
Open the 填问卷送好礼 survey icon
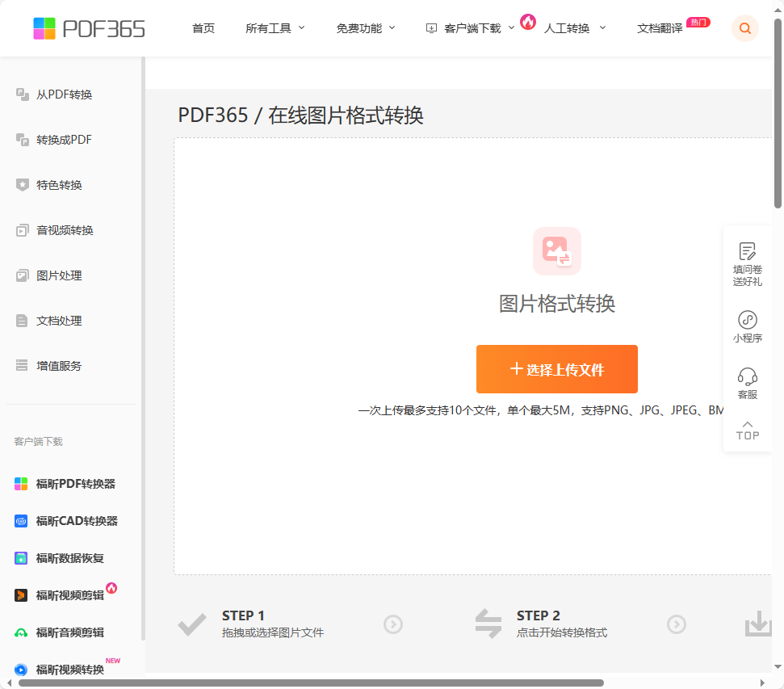point(748,251)
